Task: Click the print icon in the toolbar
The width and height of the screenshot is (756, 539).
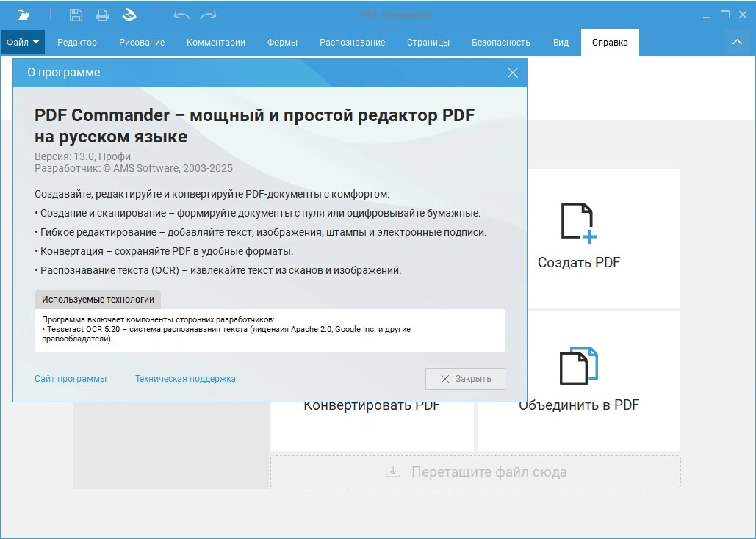Action: 102,15
